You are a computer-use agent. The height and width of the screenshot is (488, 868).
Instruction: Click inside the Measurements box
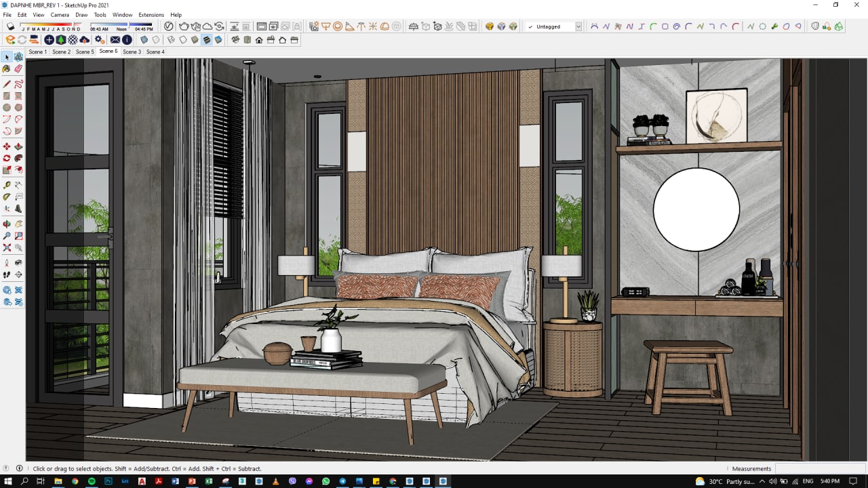(x=821, y=468)
